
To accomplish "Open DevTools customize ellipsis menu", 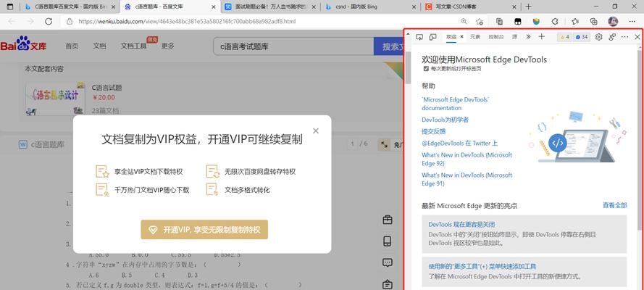I will tap(624, 37).
